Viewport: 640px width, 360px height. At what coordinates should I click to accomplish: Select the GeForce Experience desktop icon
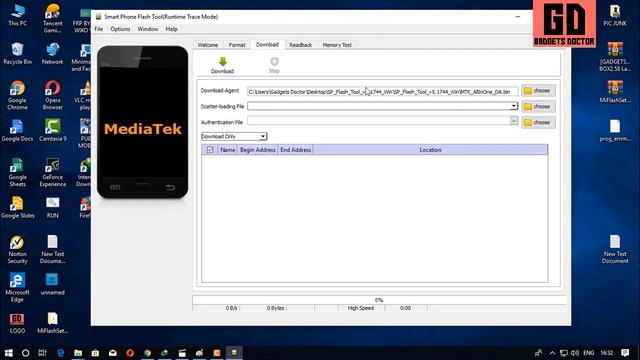[x=53, y=172]
